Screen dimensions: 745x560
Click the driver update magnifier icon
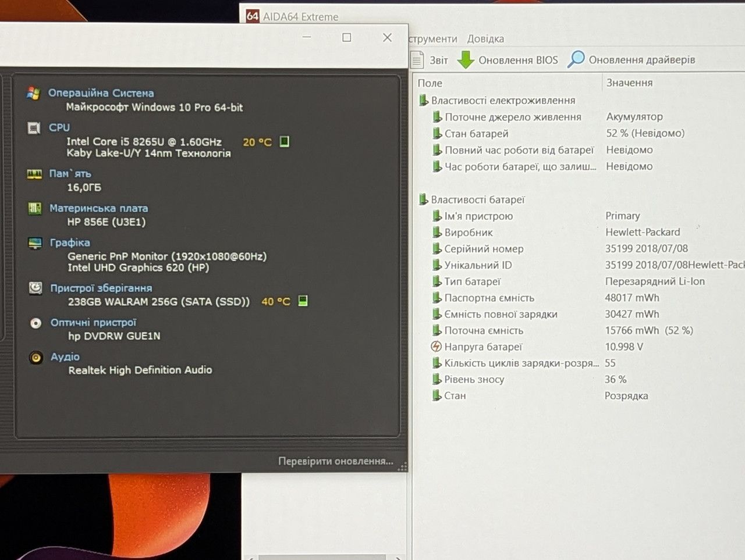click(x=576, y=59)
